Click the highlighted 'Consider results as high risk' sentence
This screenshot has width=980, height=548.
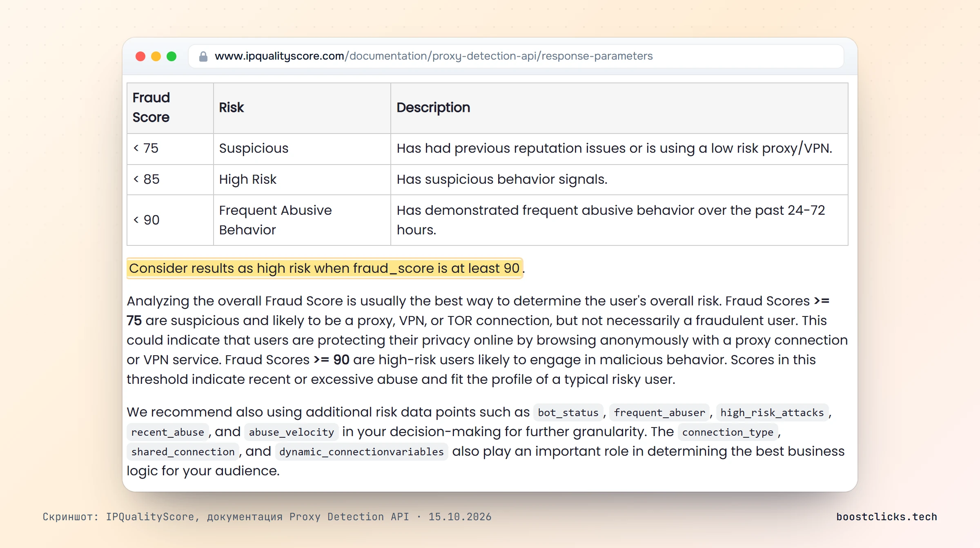pos(325,268)
